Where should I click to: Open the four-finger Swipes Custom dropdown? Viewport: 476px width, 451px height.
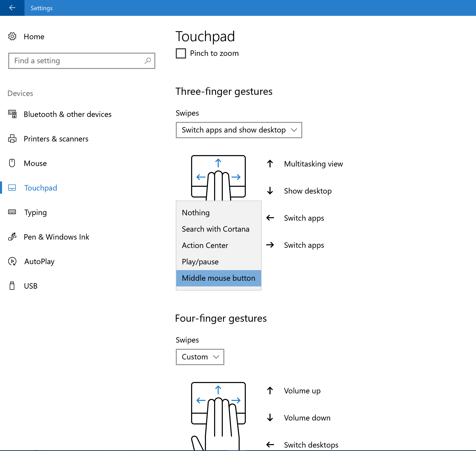200,357
